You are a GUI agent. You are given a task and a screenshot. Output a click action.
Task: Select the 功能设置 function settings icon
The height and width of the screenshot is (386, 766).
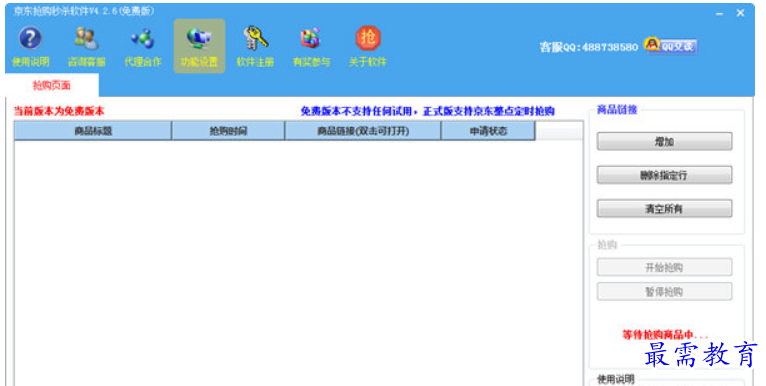click(x=199, y=46)
